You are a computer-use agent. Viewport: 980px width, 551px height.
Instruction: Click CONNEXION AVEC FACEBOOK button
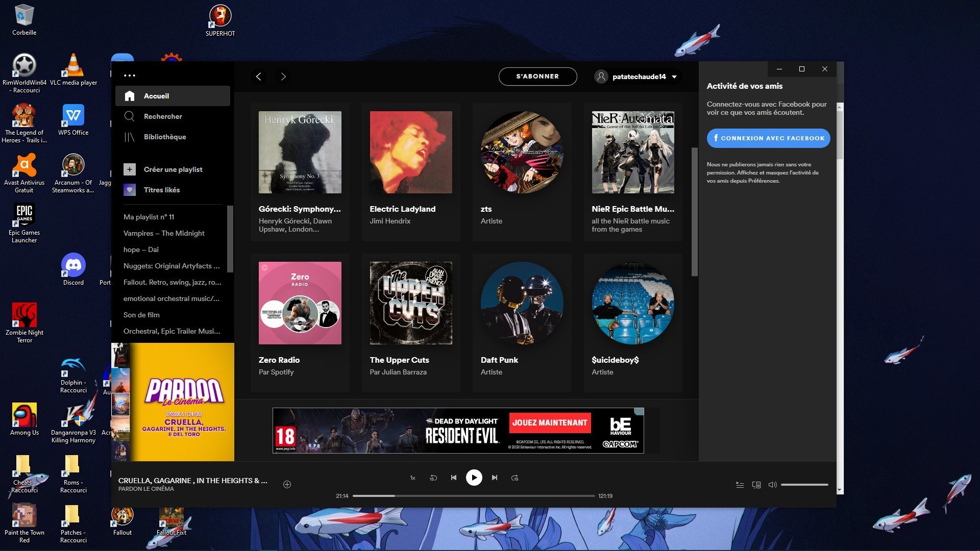click(x=768, y=138)
